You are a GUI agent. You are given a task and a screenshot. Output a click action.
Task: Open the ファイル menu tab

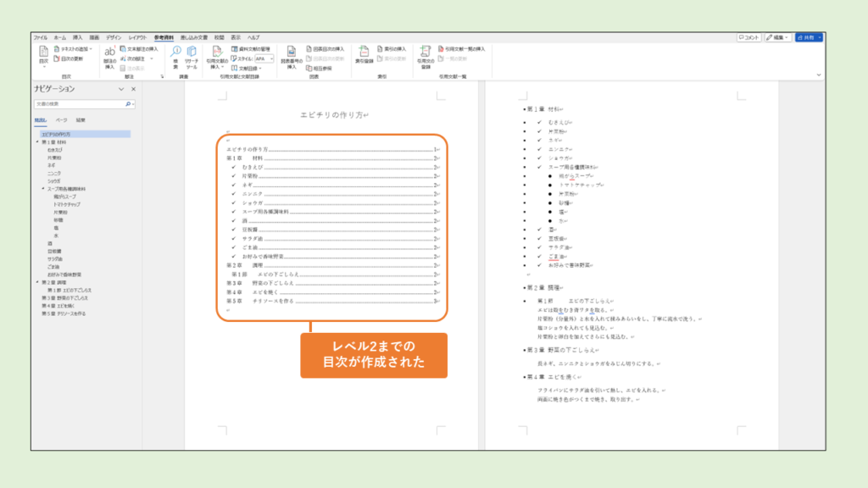pyautogui.click(x=40, y=37)
